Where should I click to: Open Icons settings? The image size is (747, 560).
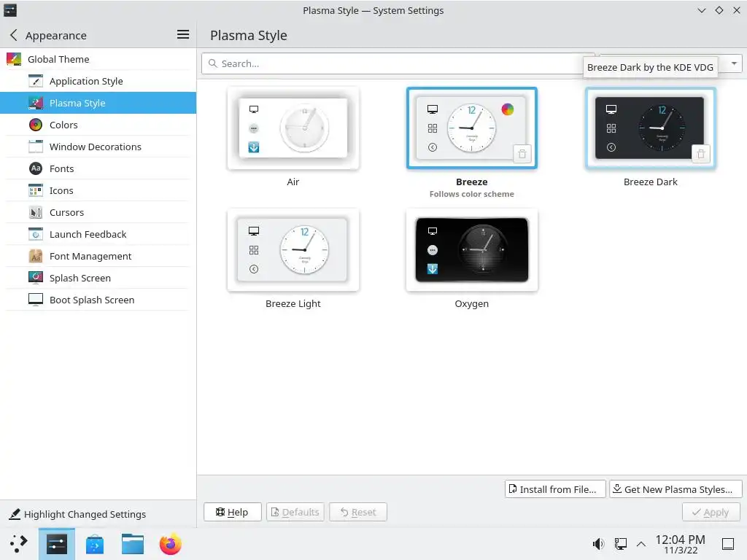[x=98, y=190]
